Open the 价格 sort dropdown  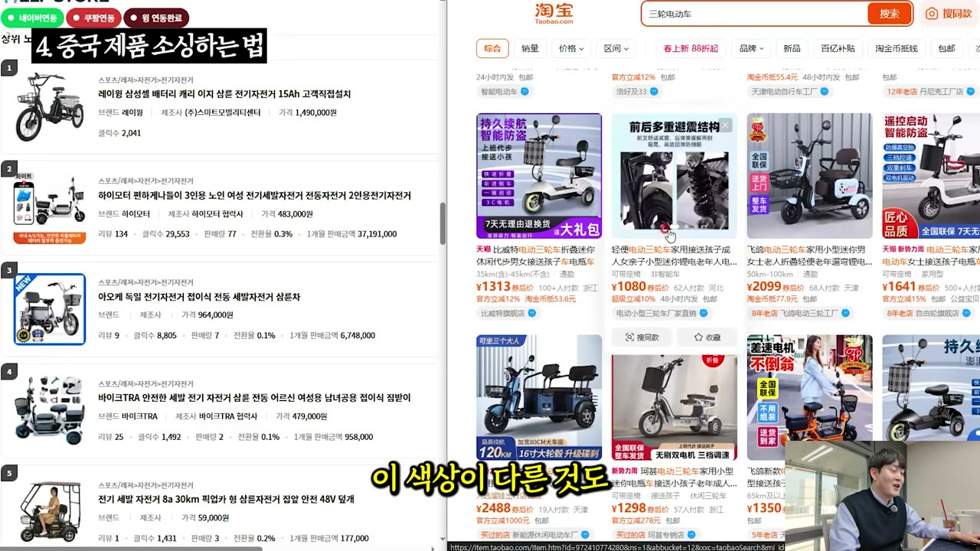571,48
